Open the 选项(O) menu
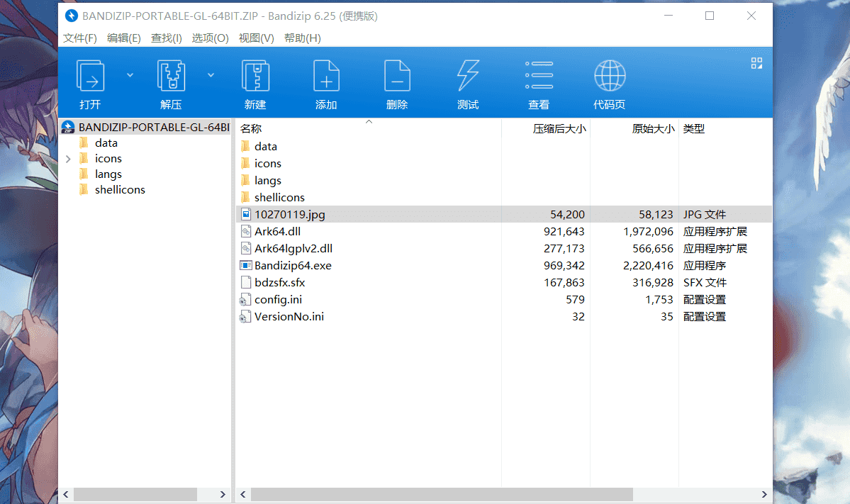This screenshot has height=504, width=850. click(x=211, y=38)
